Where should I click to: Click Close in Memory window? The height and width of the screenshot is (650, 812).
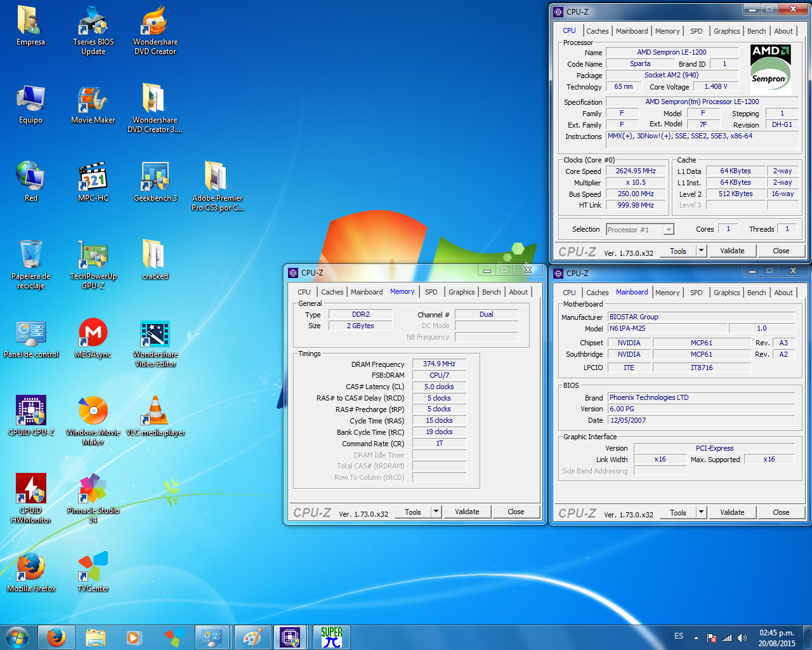pyautogui.click(x=516, y=512)
